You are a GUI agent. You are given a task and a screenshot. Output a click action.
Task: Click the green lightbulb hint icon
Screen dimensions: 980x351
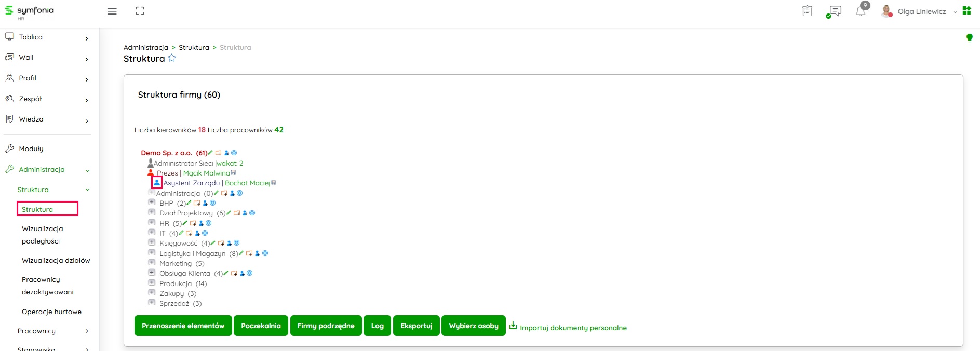969,37
